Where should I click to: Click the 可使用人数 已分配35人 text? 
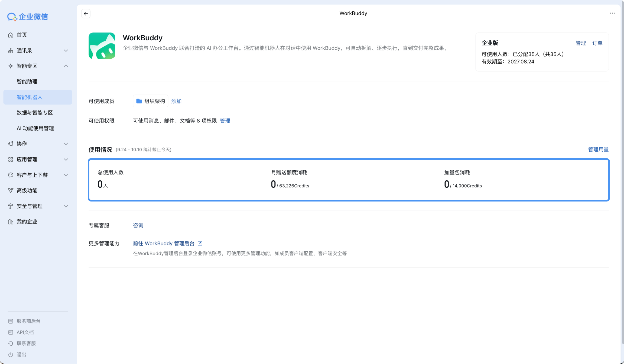[x=523, y=54]
